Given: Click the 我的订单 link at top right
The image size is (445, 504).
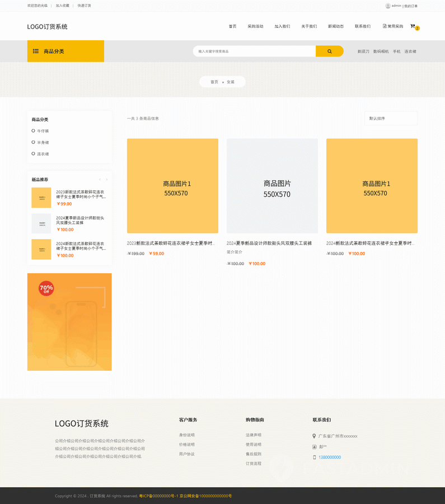Looking at the screenshot, I should pyautogui.click(x=411, y=6).
